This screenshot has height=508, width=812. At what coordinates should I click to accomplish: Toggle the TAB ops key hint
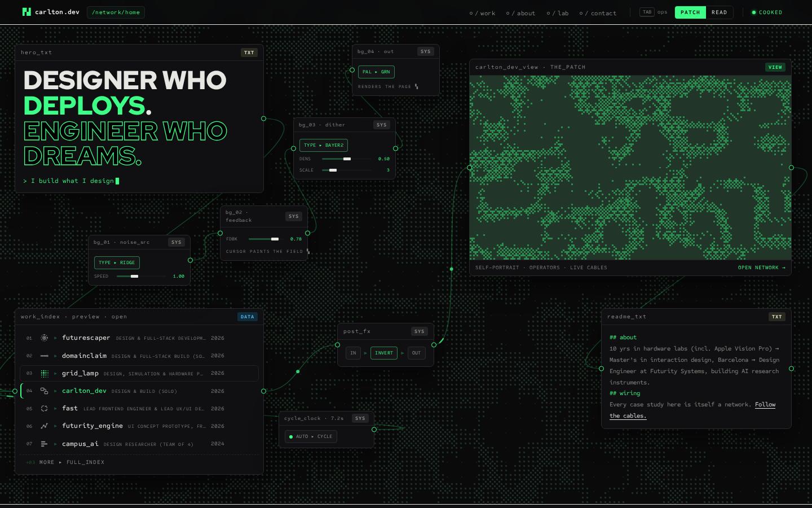(x=654, y=12)
